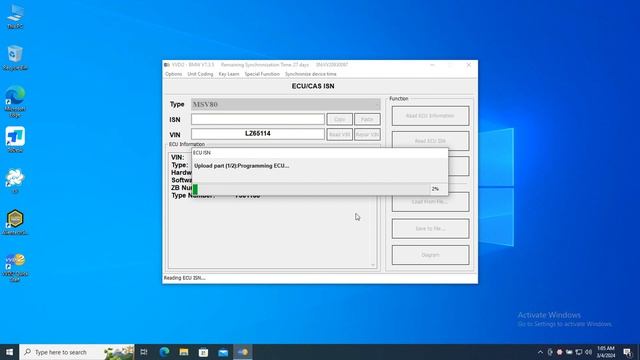This screenshot has width=640, height=360.
Task: Open the Unit Coding menu
Action: pos(200,74)
